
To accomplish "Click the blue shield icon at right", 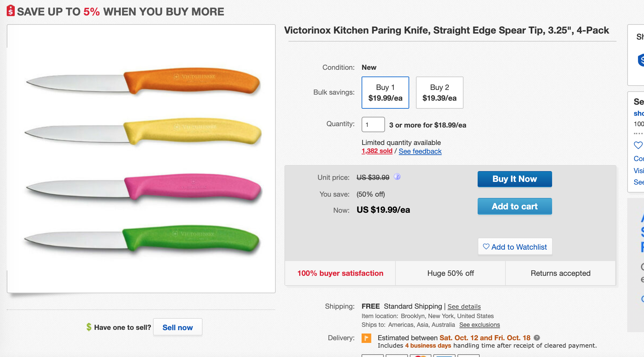I will tap(641, 60).
